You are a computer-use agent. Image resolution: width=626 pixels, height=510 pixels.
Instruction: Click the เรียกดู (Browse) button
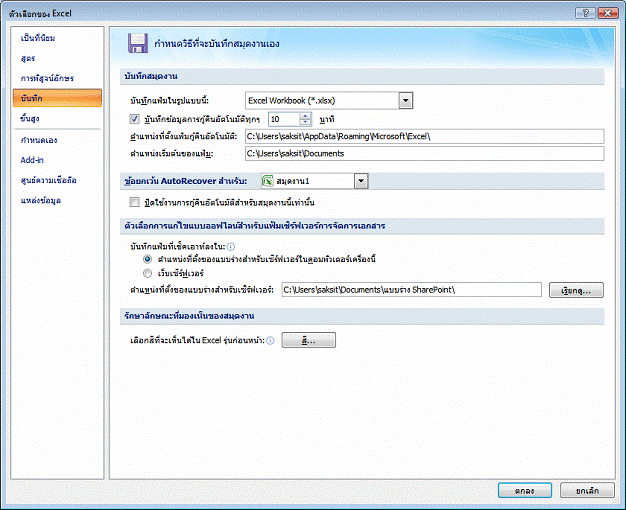click(x=574, y=290)
